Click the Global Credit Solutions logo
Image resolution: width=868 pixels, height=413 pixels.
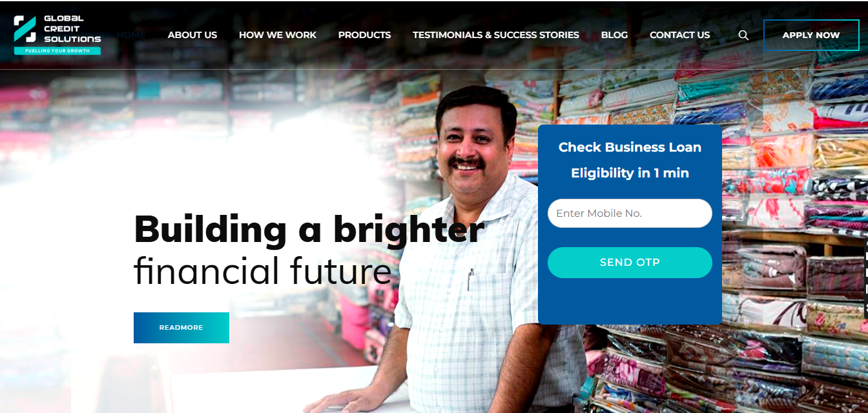(x=57, y=35)
